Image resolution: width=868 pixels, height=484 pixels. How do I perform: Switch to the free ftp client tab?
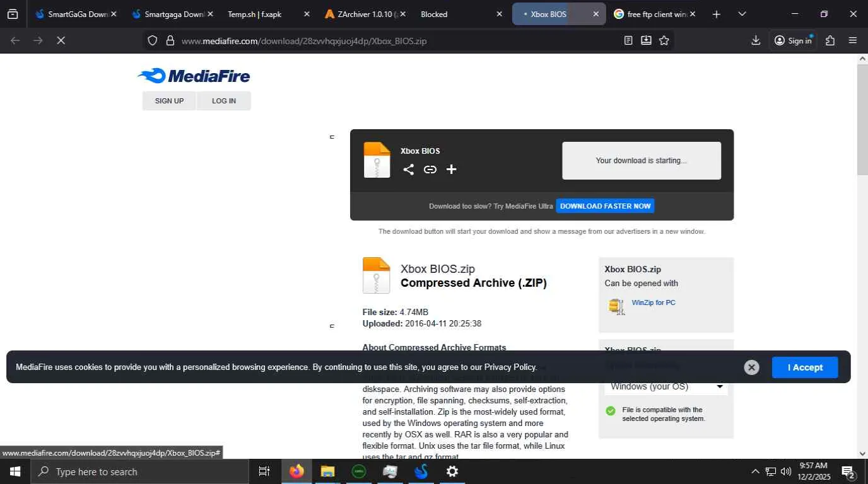click(x=648, y=14)
